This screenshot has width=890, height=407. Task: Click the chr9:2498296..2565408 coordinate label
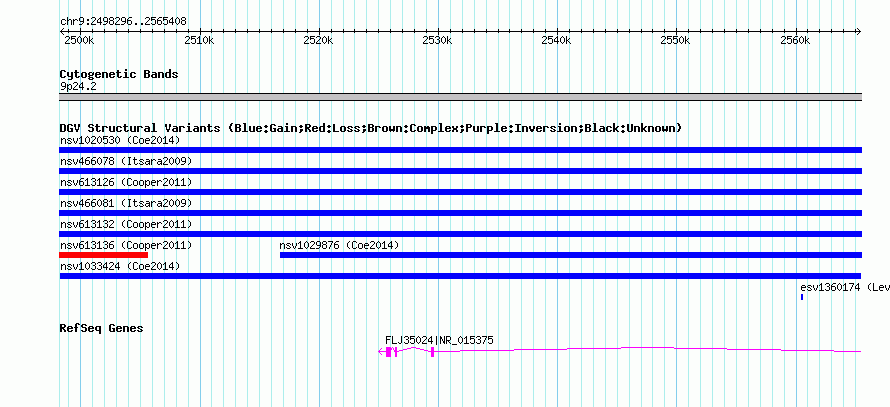coord(123,22)
